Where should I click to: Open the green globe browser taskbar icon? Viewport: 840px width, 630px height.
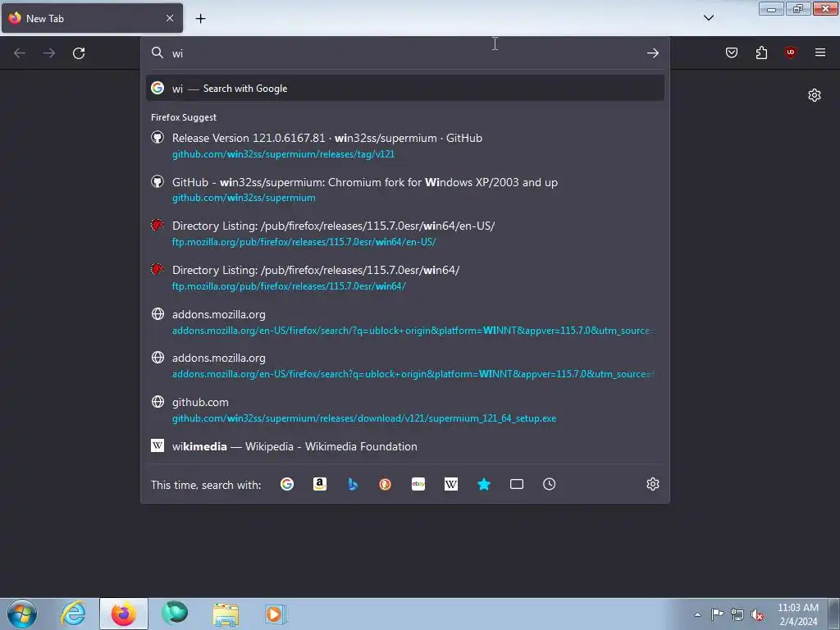tap(175, 614)
